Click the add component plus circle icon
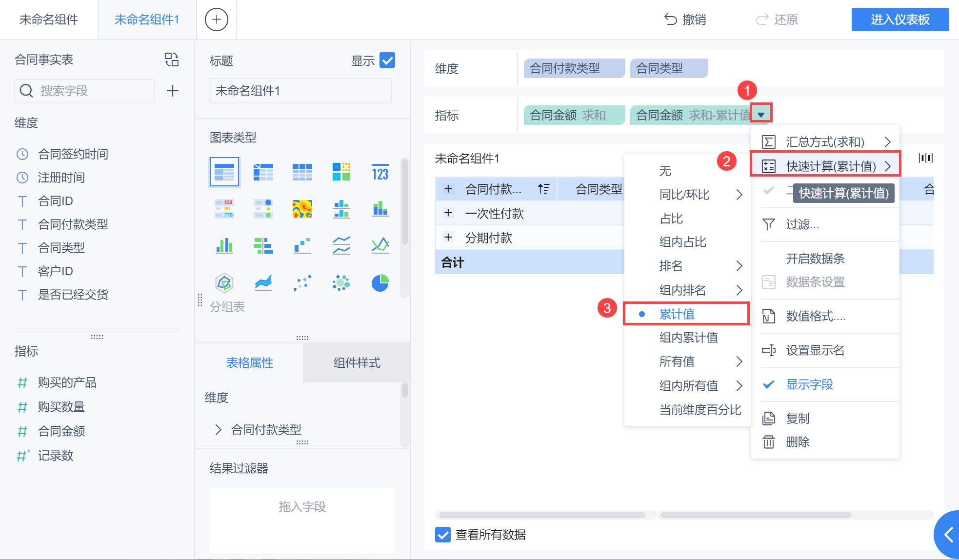 click(x=216, y=20)
